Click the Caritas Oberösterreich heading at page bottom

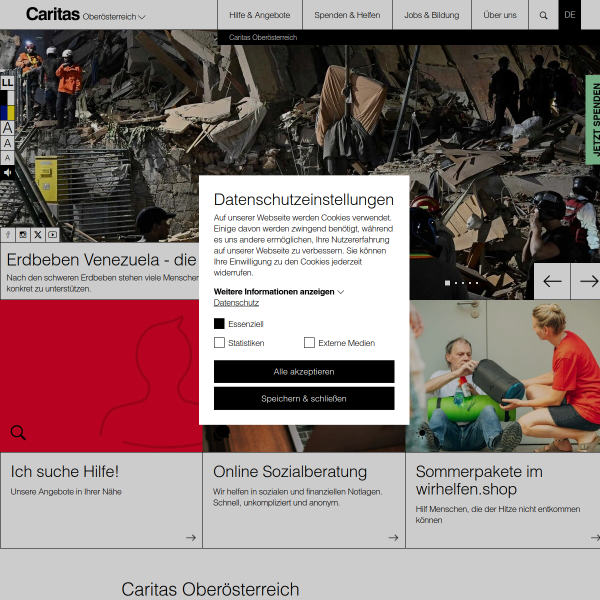click(210, 589)
